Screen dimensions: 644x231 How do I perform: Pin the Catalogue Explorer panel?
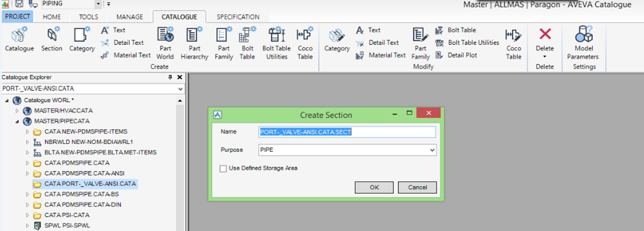click(171, 77)
